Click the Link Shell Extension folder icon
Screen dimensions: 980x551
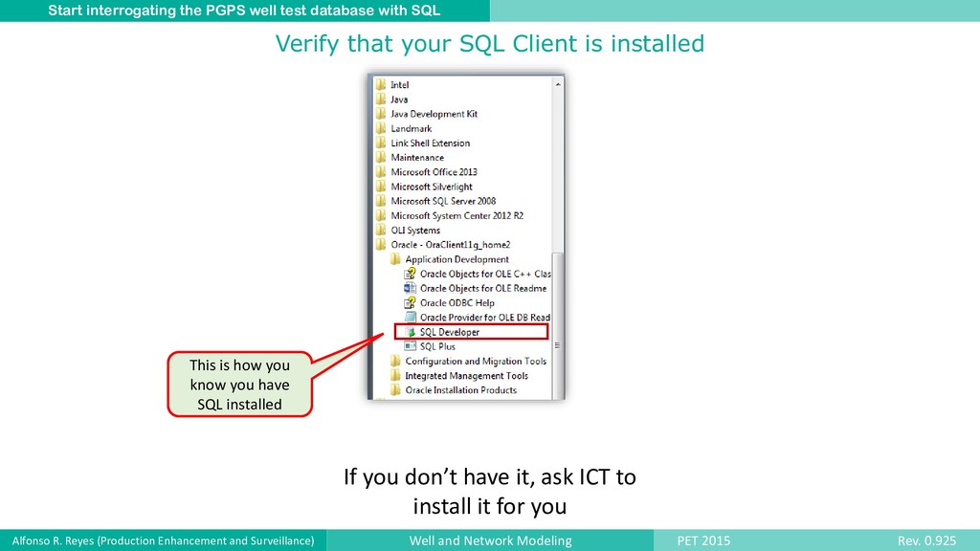381,143
